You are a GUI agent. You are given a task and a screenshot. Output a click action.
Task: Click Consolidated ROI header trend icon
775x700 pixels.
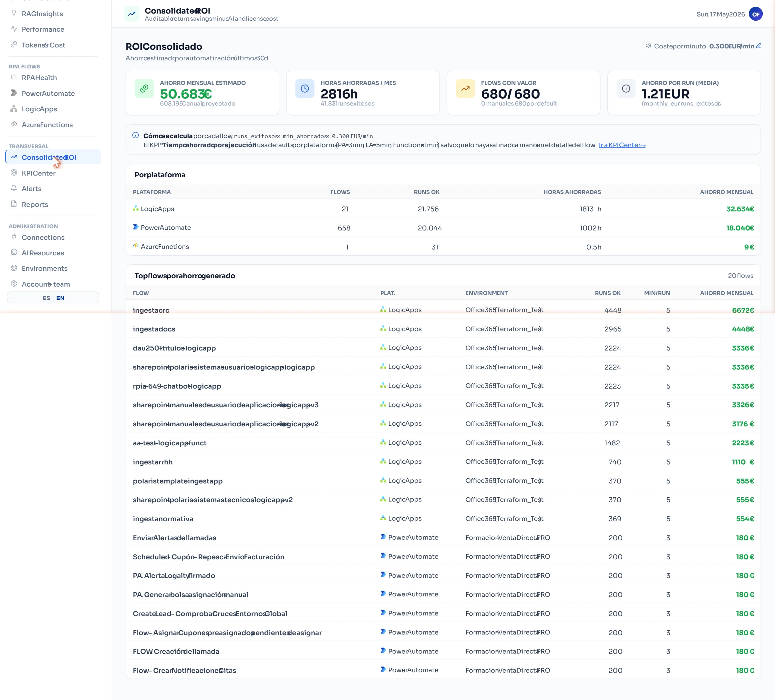132,14
